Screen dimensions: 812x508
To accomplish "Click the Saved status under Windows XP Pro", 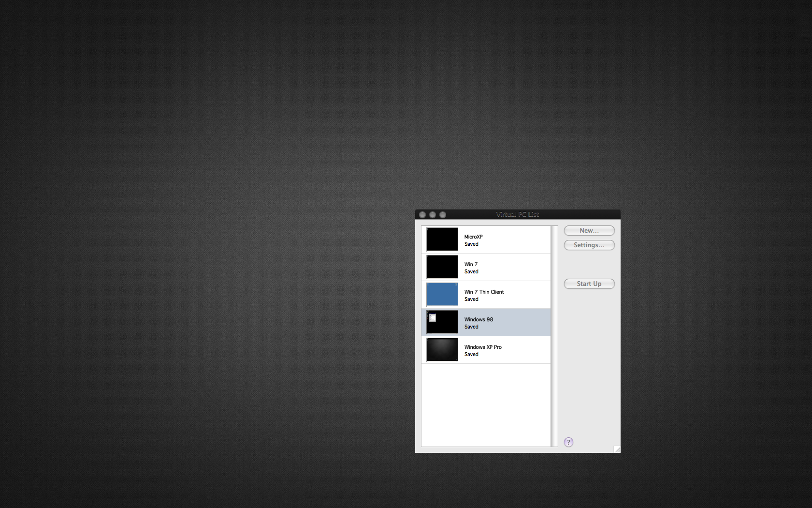I will click(x=471, y=354).
